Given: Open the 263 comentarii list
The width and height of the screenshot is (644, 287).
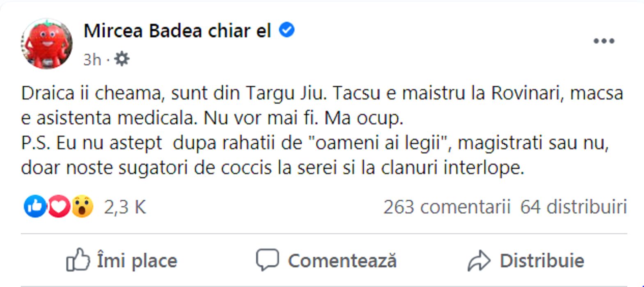Looking at the screenshot, I should pyautogui.click(x=447, y=207).
